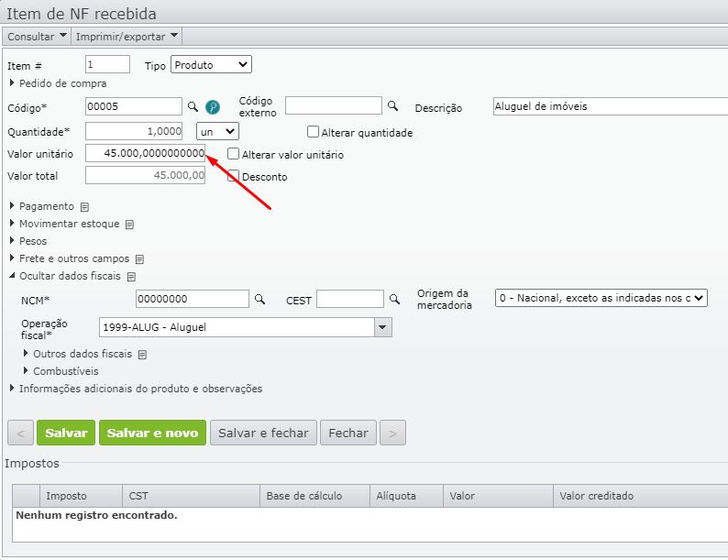
Task: Open CEST lookup magnifier icon
Action: click(394, 300)
